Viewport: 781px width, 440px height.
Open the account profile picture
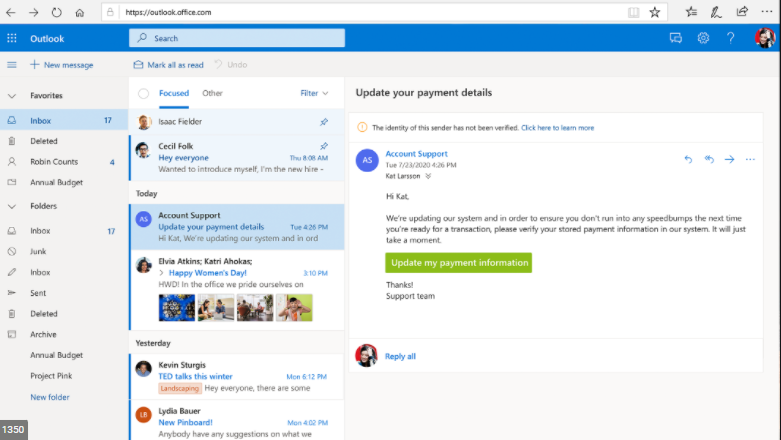click(765, 38)
